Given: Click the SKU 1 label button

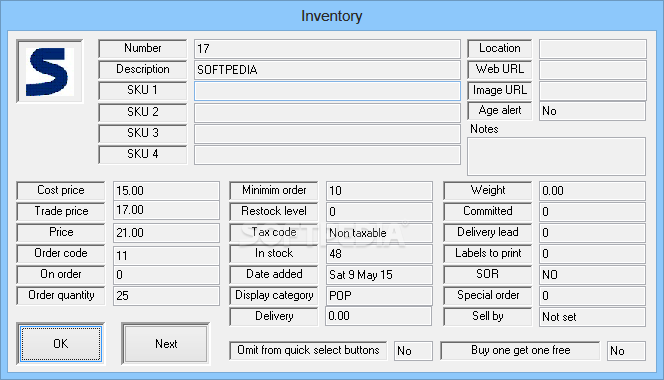Looking at the screenshot, I should point(143,90).
